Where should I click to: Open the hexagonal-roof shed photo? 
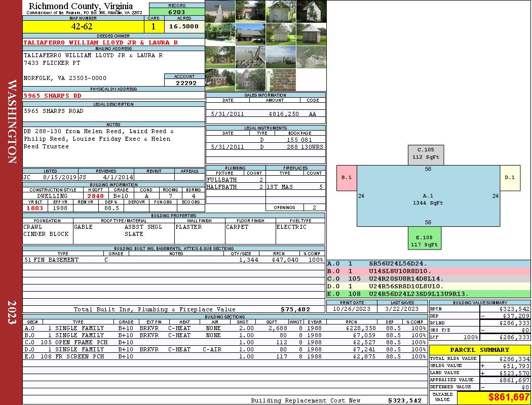coord(312,34)
